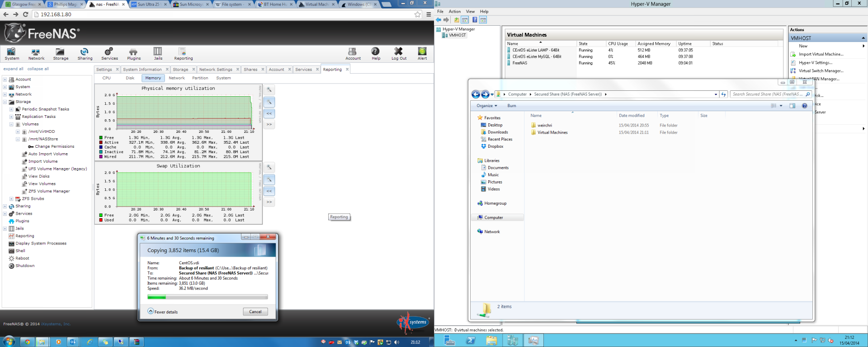Cancel the file copy dialog
868x347 pixels.
coord(255,312)
